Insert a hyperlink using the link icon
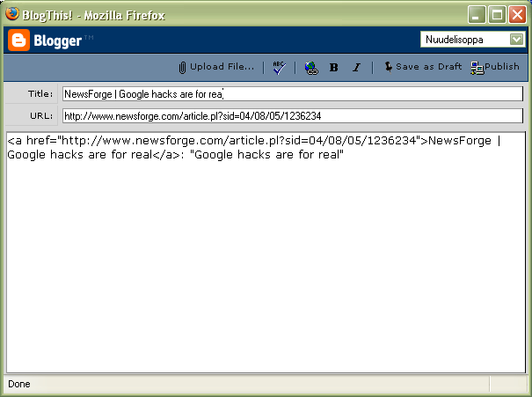The width and height of the screenshot is (532, 397). coord(311,67)
